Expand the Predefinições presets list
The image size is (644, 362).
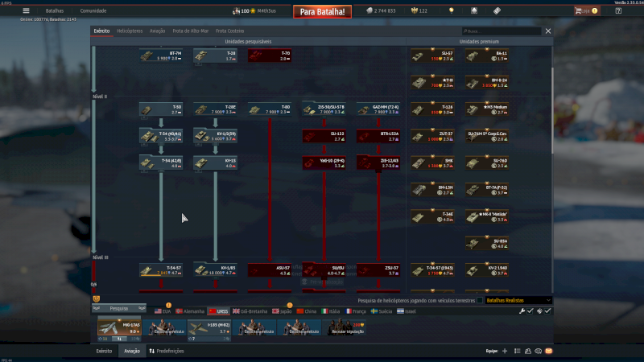(167, 351)
